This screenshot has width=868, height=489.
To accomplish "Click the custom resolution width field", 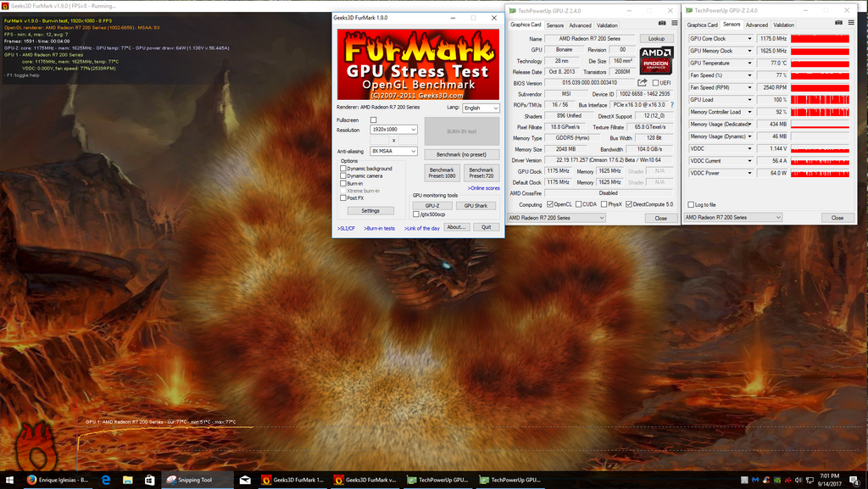I will click(379, 140).
